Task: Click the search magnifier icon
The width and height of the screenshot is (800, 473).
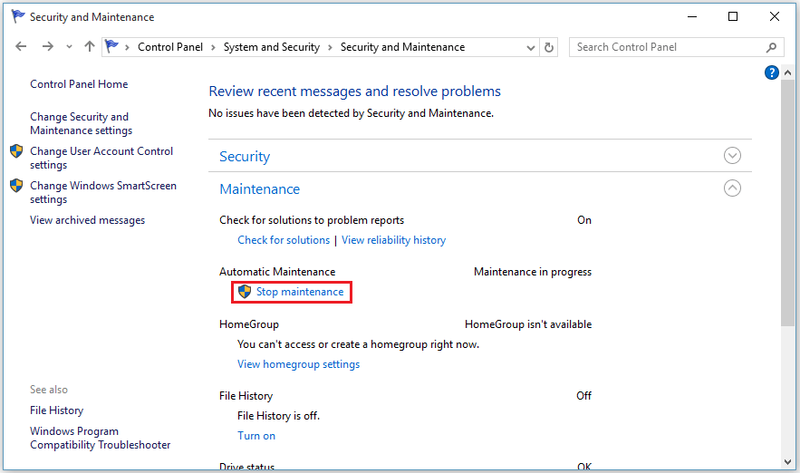Action: tap(771, 47)
